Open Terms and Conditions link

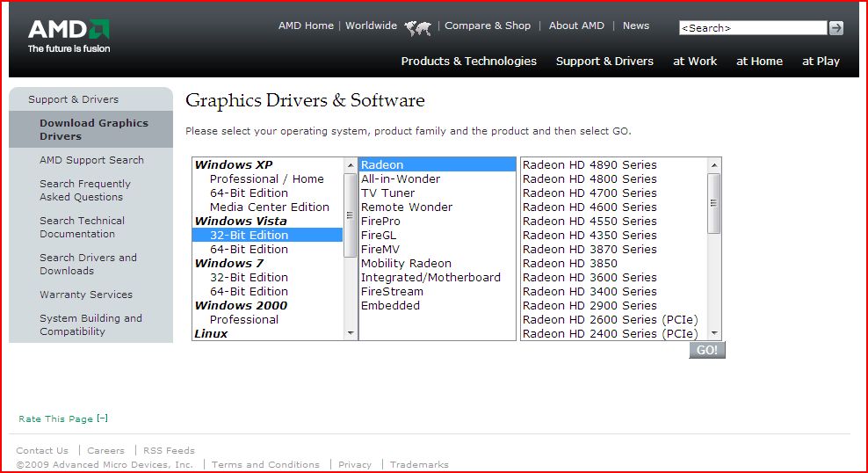pos(265,464)
